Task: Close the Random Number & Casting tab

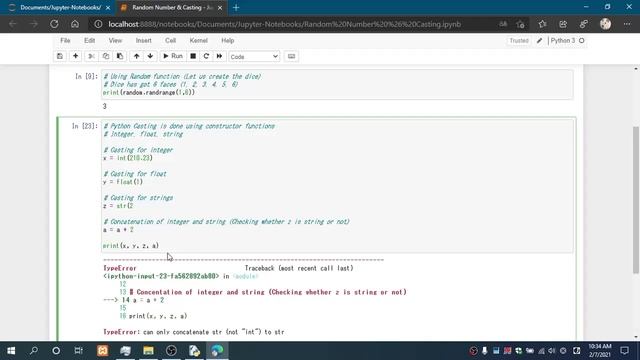Action: pyautogui.click(x=220, y=8)
